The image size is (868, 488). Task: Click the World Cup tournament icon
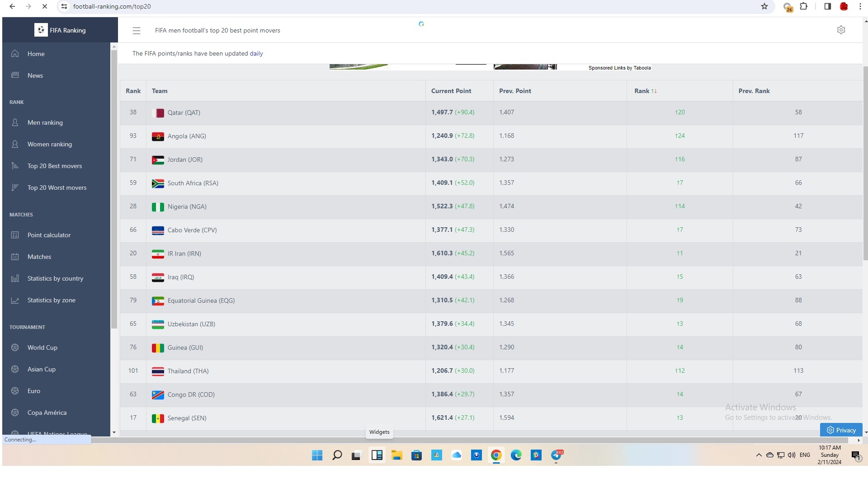point(15,347)
